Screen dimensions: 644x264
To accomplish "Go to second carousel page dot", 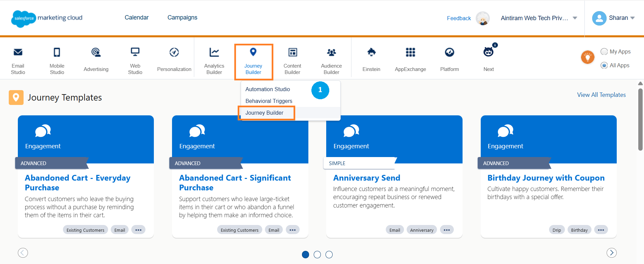I will pos(317,255).
